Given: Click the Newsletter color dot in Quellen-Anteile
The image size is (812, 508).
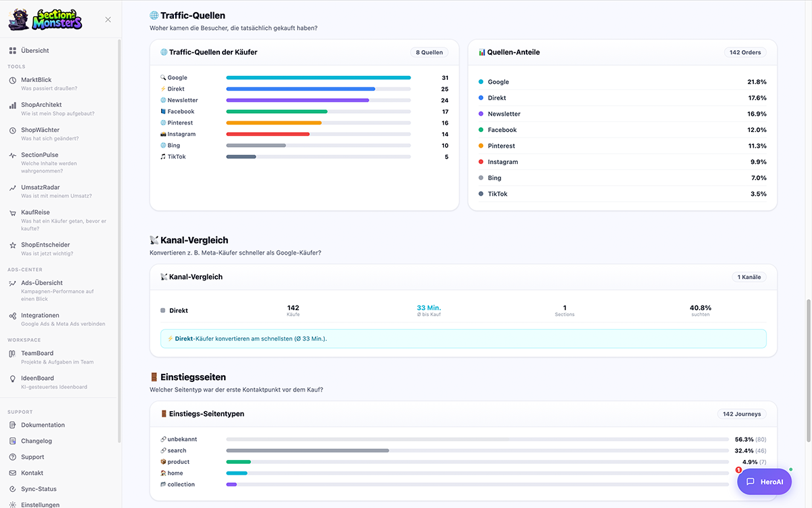Looking at the screenshot, I should (481, 114).
